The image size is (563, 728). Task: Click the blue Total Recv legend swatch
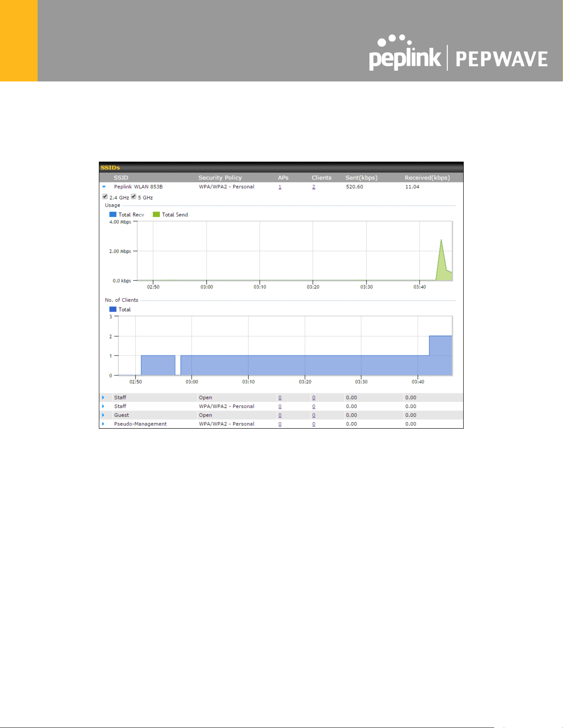(113, 215)
